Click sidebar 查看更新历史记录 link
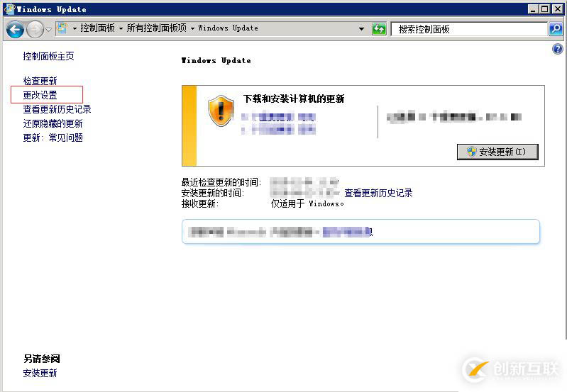This screenshot has width=567, height=392. pyautogui.click(x=57, y=109)
